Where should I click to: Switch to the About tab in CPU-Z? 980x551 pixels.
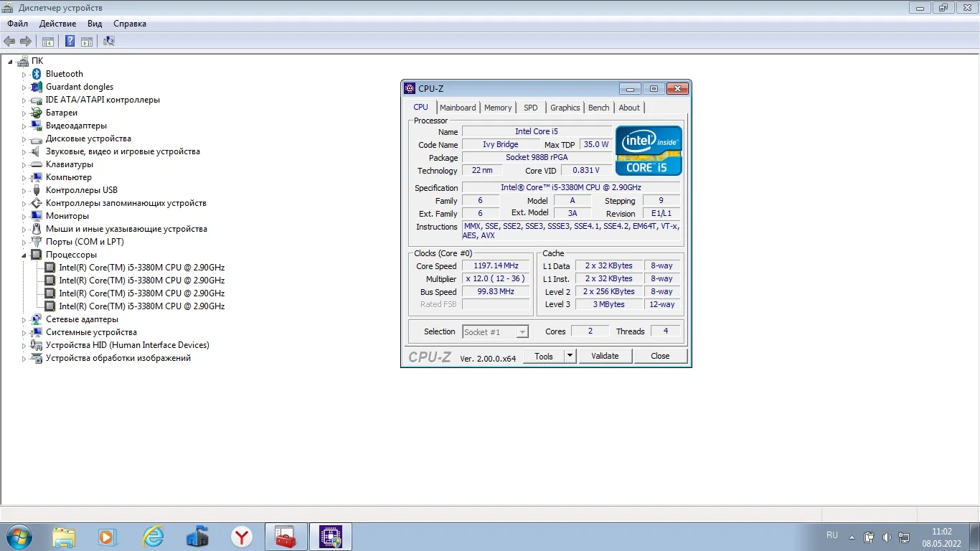coord(629,108)
